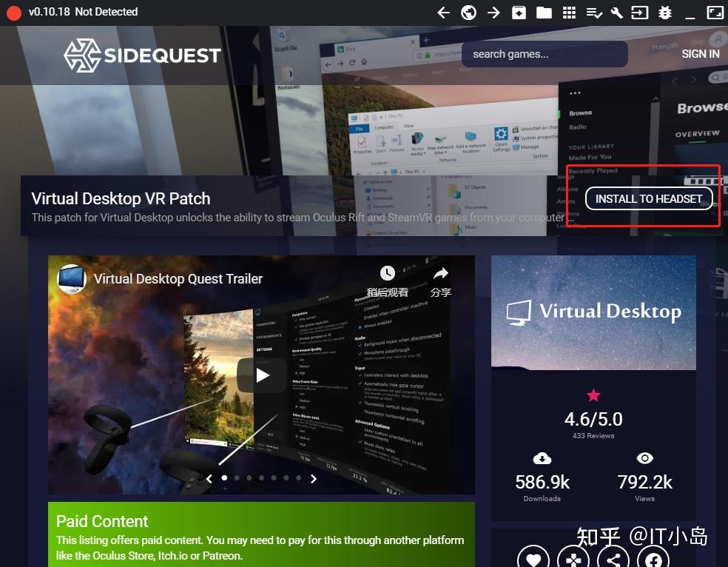Viewport: 728px width, 567px height.
Task: Click INSTALL TO HEADSET
Action: coord(648,198)
